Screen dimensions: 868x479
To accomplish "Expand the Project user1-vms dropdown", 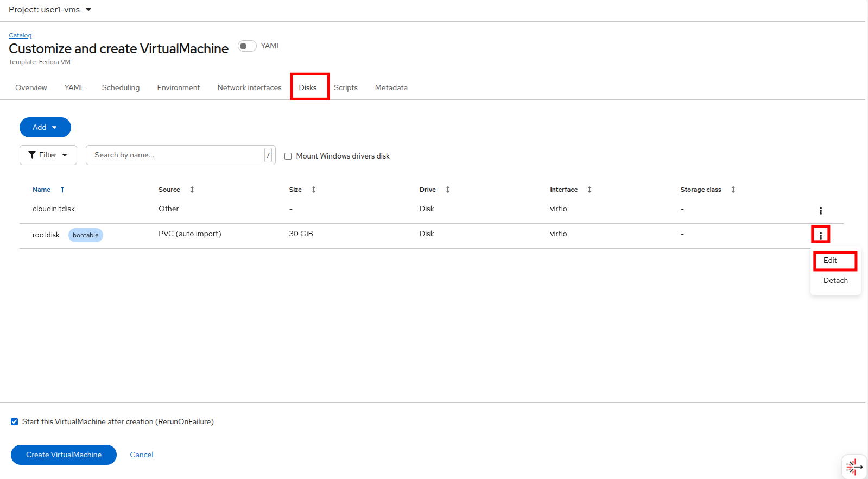I will (x=50, y=10).
